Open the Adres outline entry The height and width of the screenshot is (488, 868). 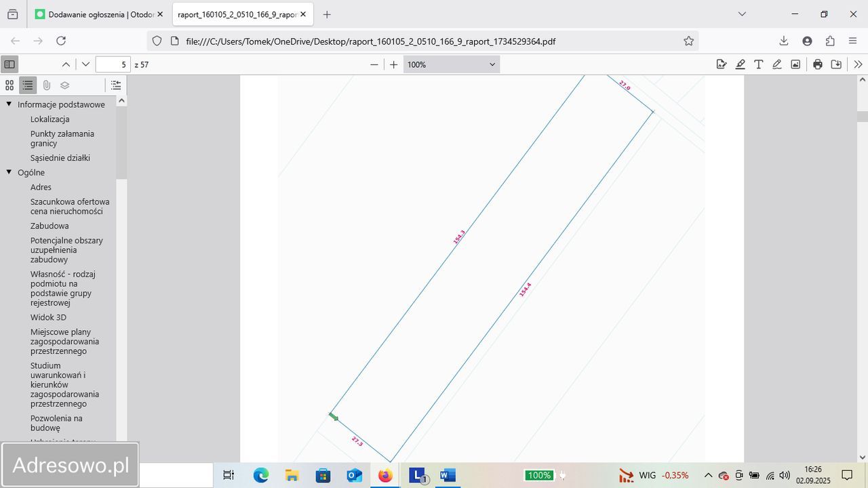(41, 187)
